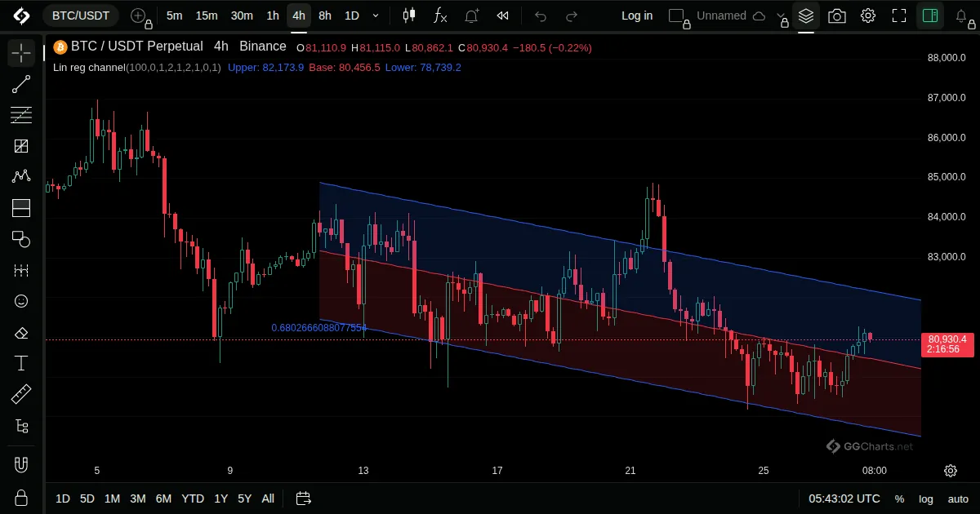This screenshot has width=980, height=514.
Task: Select the XABCD pattern tool
Action: coord(21,177)
